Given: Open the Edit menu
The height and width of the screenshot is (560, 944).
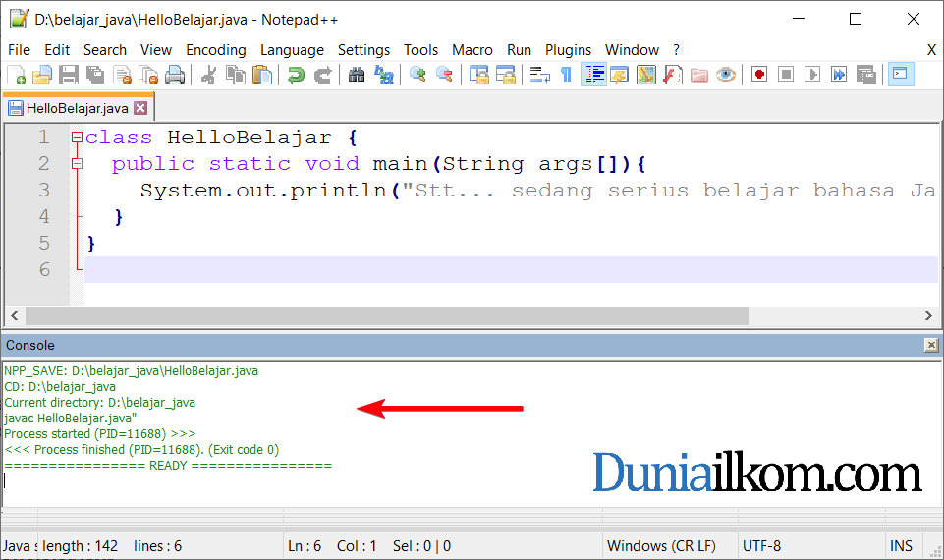Looking at the screenshot, I should [x=57, y=50].
